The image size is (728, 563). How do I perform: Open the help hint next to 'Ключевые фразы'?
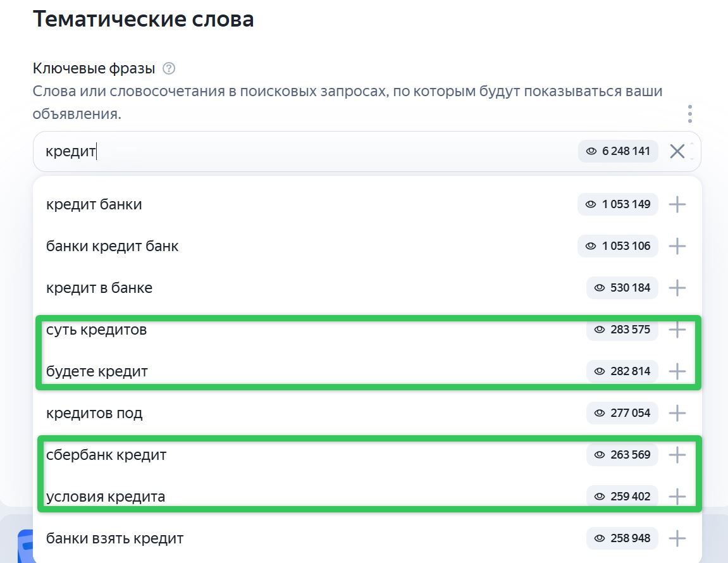tap(169, 69)
